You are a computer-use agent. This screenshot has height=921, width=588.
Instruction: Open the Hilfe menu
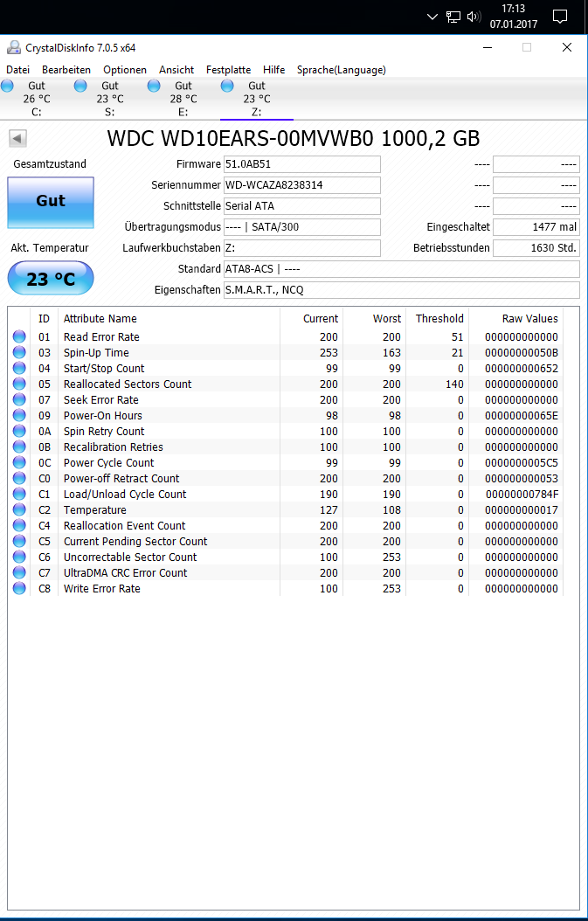(x=273, y=70)
